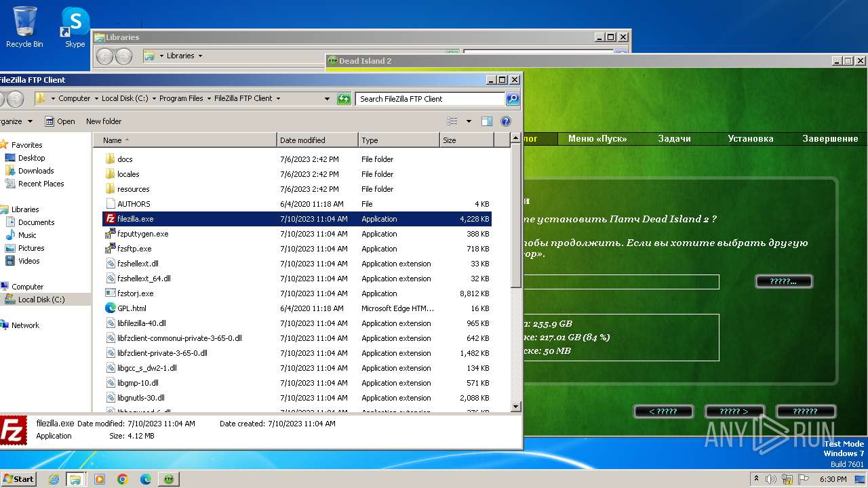The height and width of the screenshot is (488, 868).
Task: Click the Start button
Action: pyautogui.click(x=18, y=479)
